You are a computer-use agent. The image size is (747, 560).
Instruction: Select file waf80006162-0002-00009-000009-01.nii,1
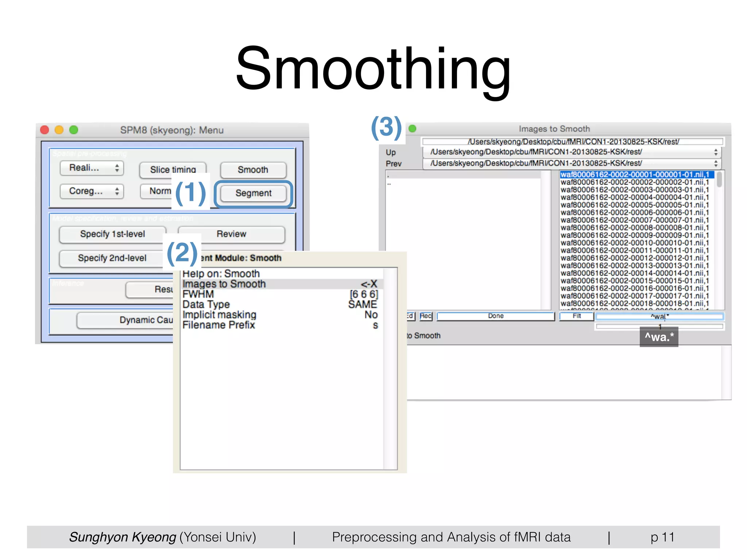[637, 236]
